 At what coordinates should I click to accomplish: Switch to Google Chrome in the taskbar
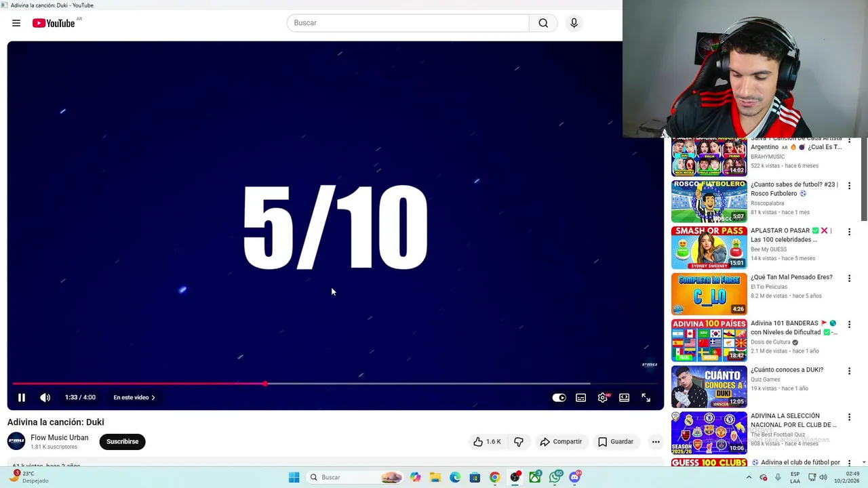click(495, 477)
